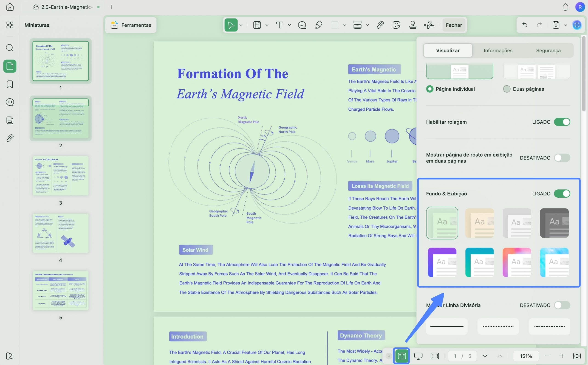Choose the beige background theme
The height and width of the screenshot is (365, 588).
[479, 223]
